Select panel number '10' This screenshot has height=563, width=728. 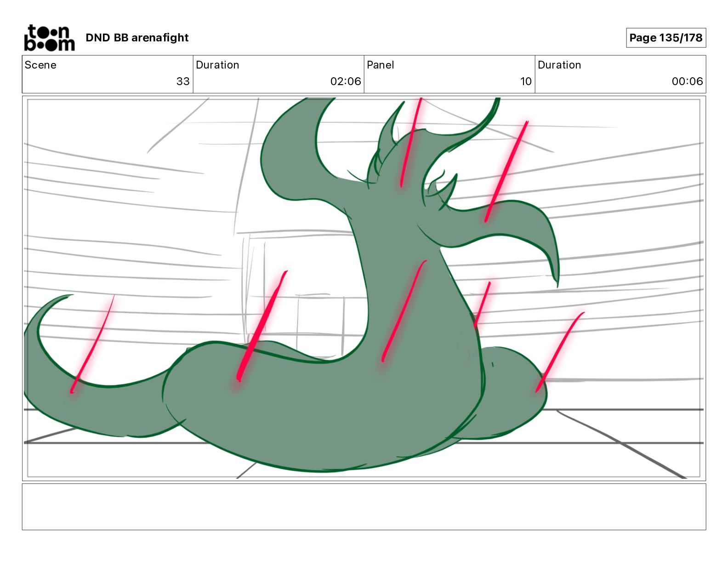[x=526, y=81]
